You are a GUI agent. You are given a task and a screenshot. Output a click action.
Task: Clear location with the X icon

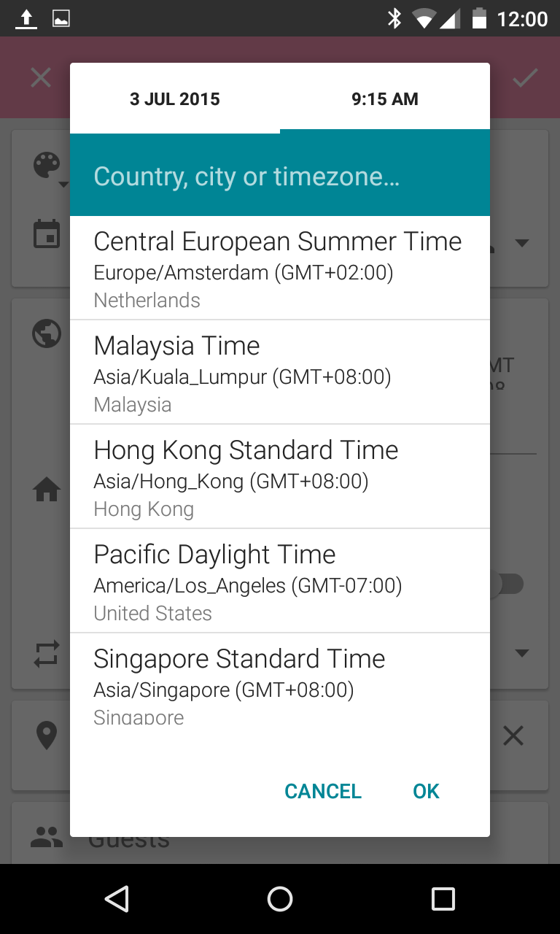(x=513, y=736)
